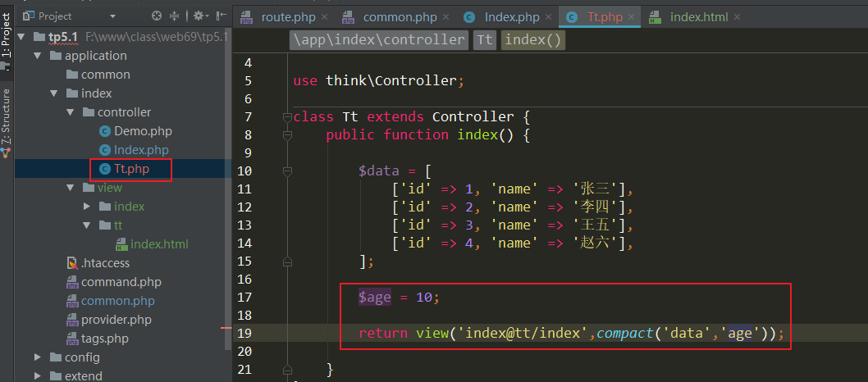Collapse the tp5.1 root folder
The height and width of the screenshot is (382, 868).
(21, 37)
